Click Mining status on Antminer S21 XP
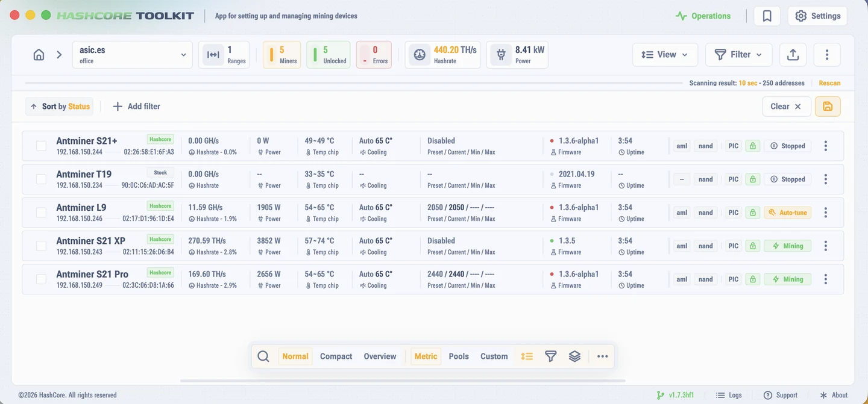868x404 pixels. pos(788,246)
